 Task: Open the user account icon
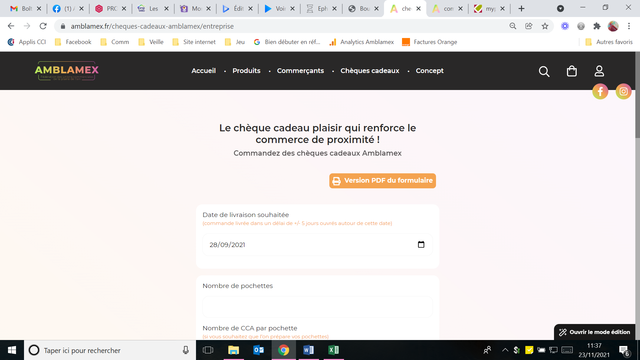pos(599,71)
